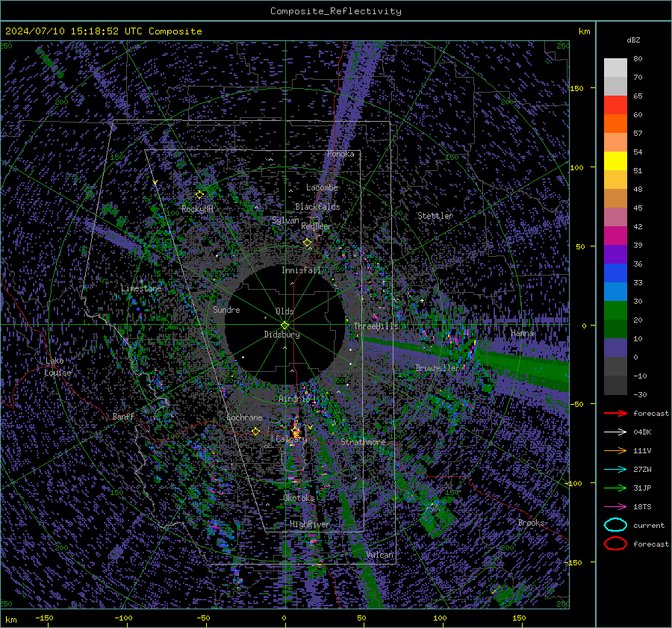Select the yellow 54 dBZ color swatch
This screenshot has width=672, height=628.
click(x=615, y=161)
